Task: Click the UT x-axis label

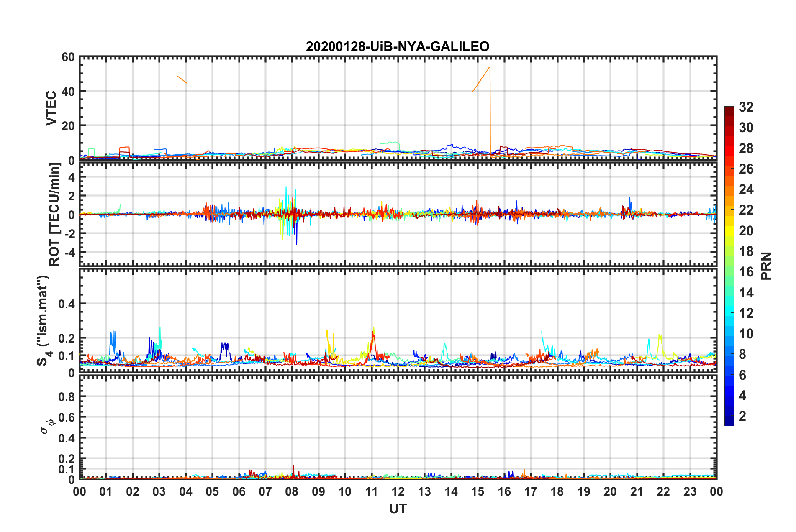Action: click(398, 509)
